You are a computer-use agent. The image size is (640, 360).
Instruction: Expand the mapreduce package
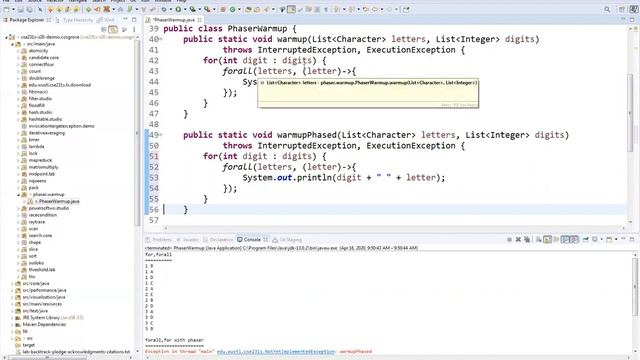pyautogui.click(x=18, y=160)
